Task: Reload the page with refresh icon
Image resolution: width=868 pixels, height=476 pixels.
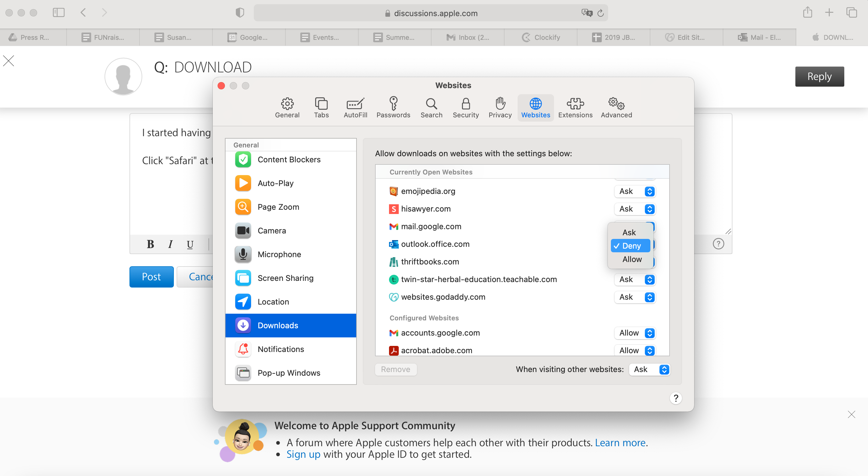Action: point(600,13)
